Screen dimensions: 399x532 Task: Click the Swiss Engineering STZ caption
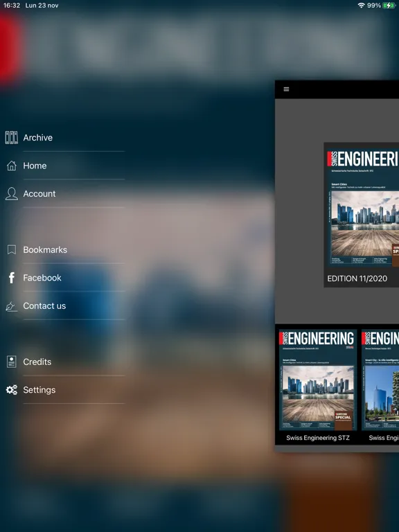318,438
